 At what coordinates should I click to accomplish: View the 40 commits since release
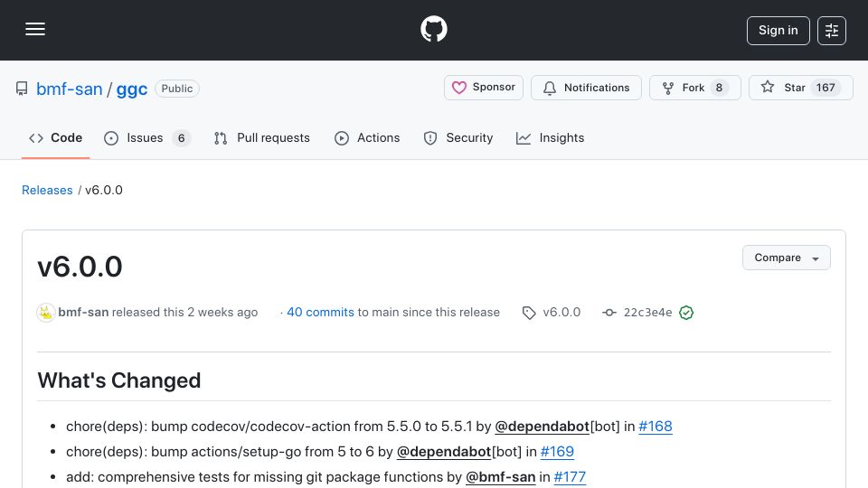point(320,312)
